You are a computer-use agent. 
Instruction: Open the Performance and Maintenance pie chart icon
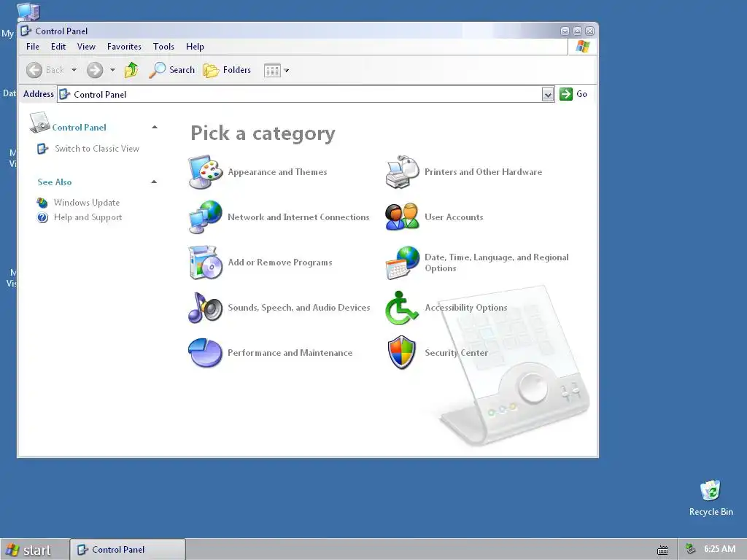click(205, 353)
